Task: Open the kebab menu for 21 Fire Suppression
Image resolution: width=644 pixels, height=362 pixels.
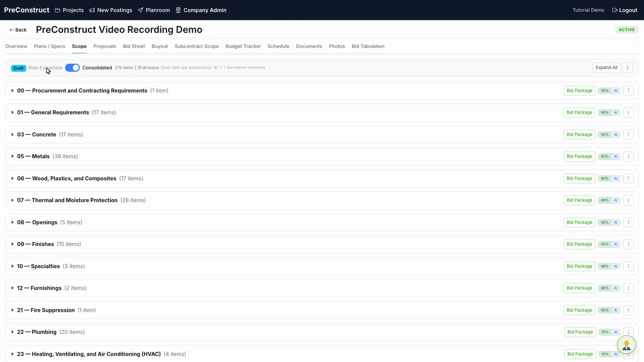Action: pos(628,310)
